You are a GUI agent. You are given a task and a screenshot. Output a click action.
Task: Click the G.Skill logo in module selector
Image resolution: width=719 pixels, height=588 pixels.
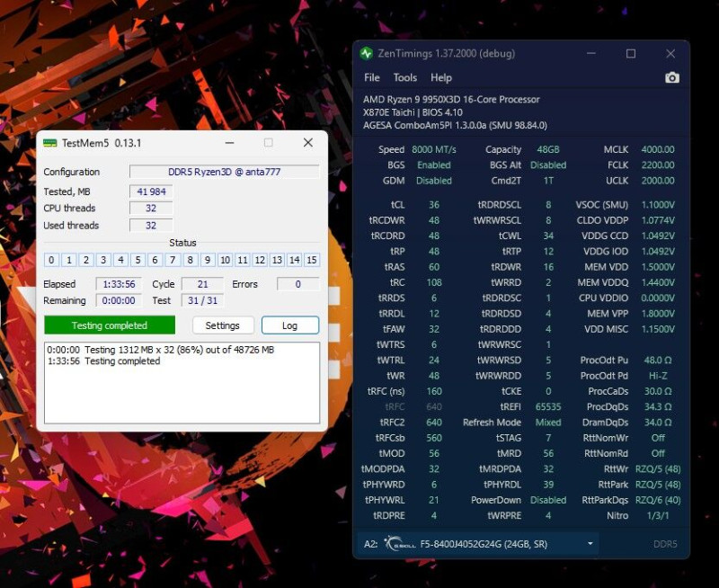399,544
